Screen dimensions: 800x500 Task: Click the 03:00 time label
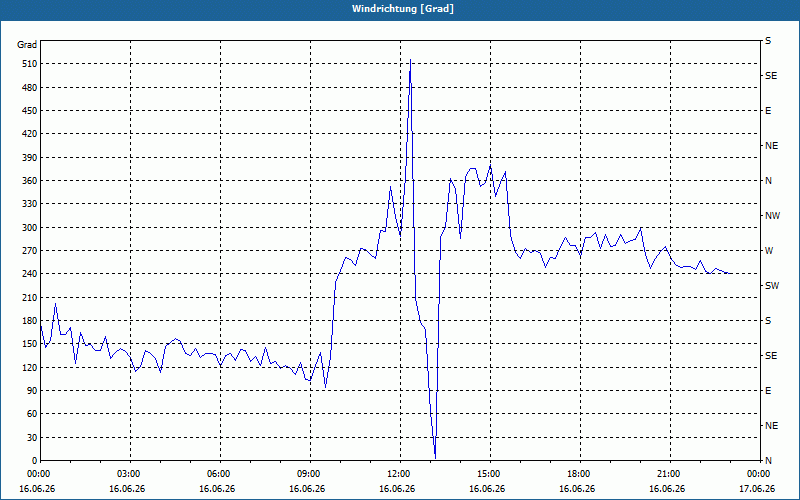pyautogui.click(x=130, y=473)
